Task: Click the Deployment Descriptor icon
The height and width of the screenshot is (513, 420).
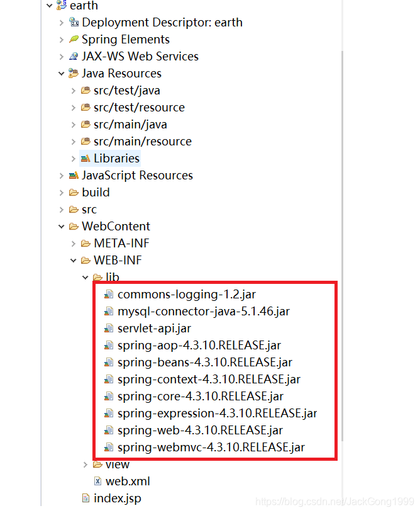Action: click(x=74, y=22)
